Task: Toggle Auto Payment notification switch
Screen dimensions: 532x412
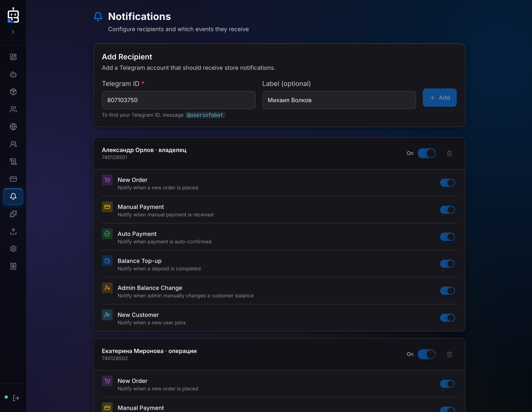Action: [447, 237]
